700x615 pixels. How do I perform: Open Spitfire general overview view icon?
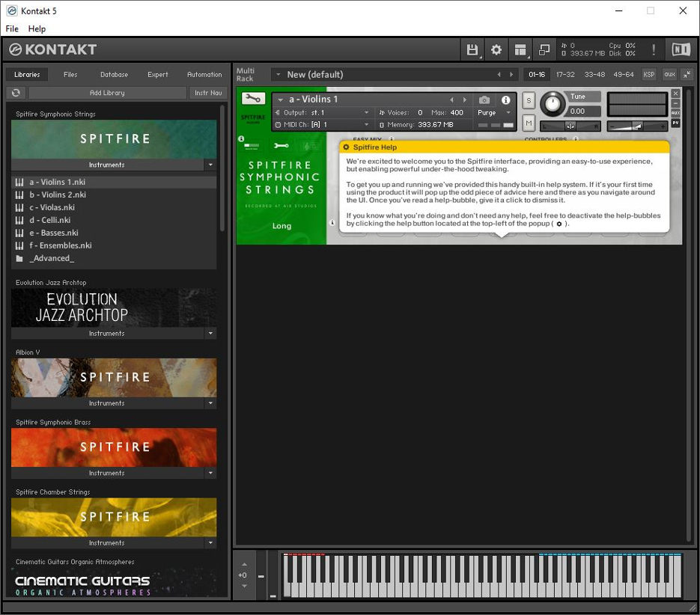click(x=252, y=145)
